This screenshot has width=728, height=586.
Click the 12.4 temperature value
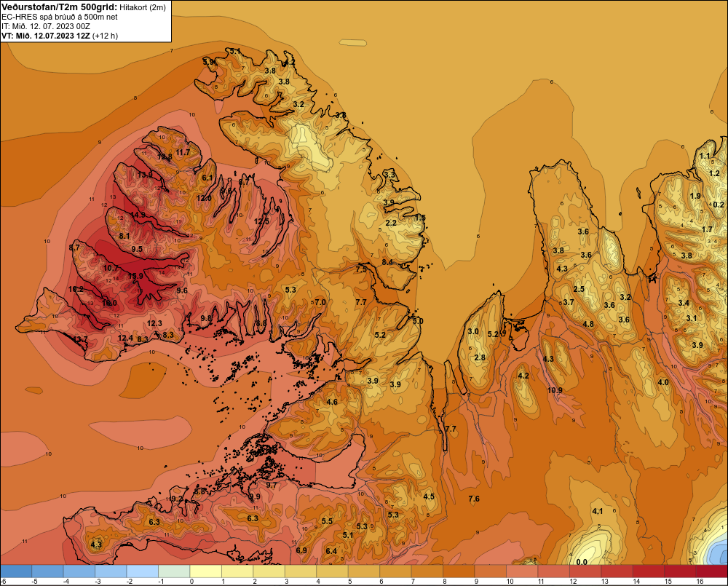click(x=125, y=338)
